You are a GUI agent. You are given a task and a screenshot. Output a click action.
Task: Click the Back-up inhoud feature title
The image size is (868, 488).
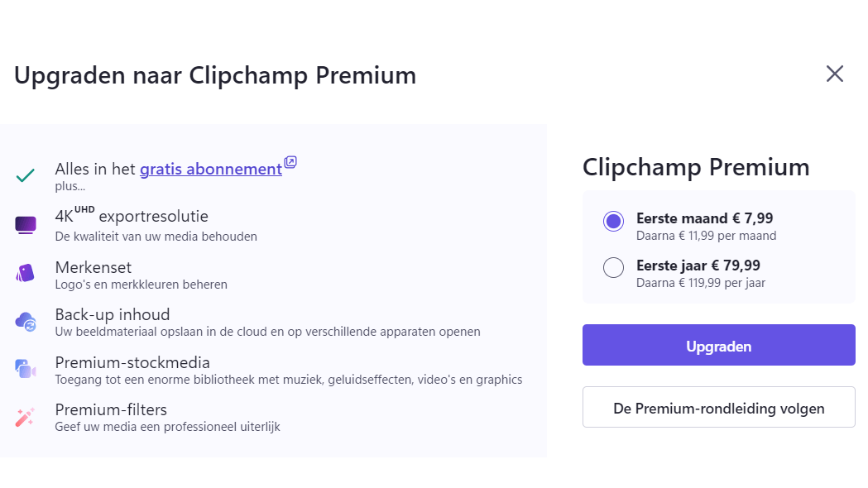click(x=113, y=314)
